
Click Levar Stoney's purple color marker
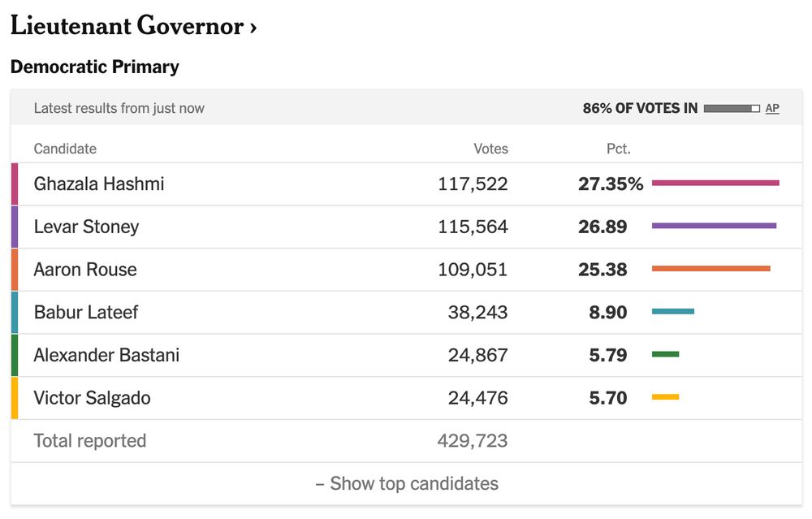pos(15,227)
